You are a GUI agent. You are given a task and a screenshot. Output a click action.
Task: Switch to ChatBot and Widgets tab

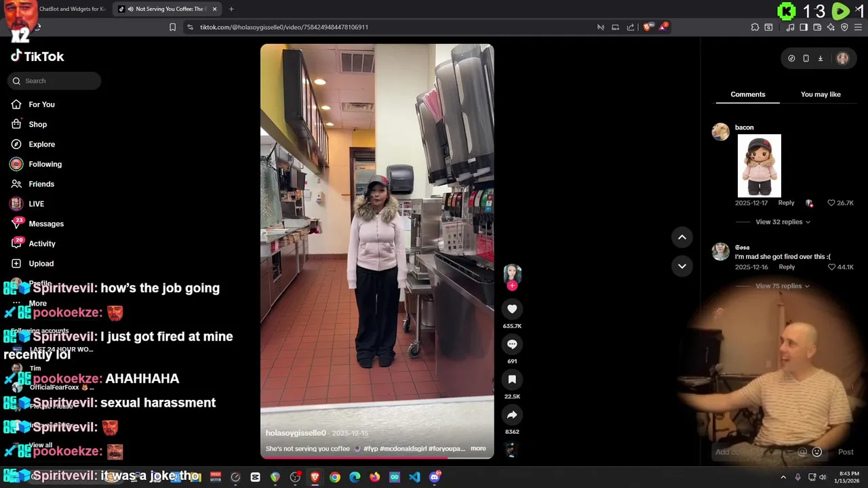(x=71, y=9)
